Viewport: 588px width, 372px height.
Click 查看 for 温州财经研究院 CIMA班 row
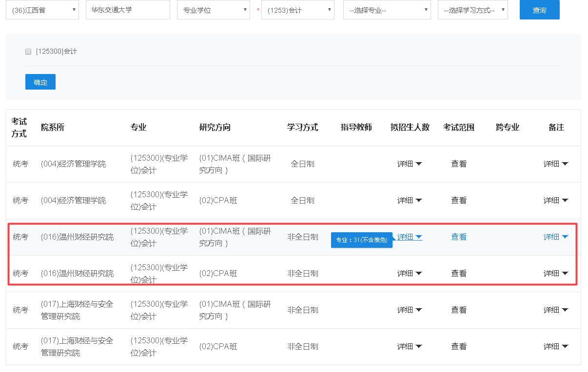pyautogui.click(x=459, y=237)
